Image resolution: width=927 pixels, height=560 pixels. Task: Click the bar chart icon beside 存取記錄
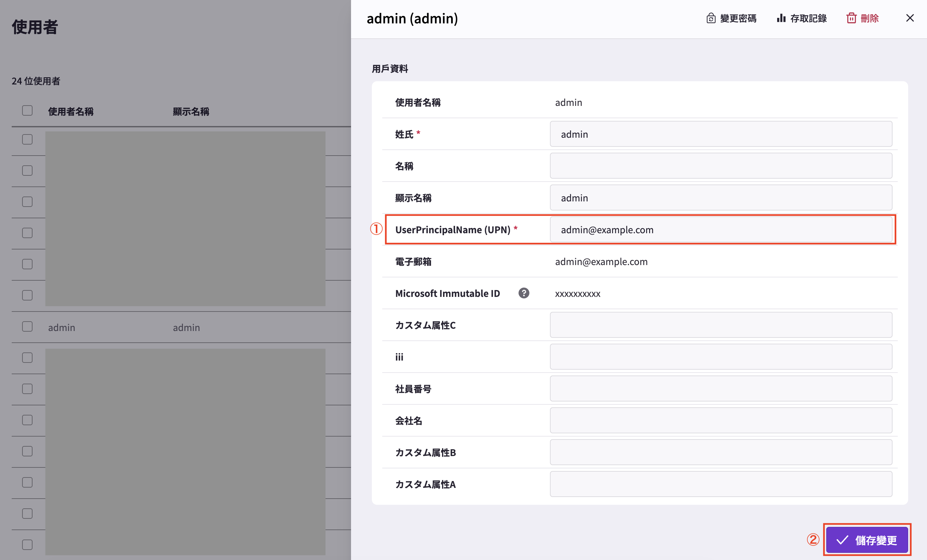pyautogui.click(x=781, y=18)
